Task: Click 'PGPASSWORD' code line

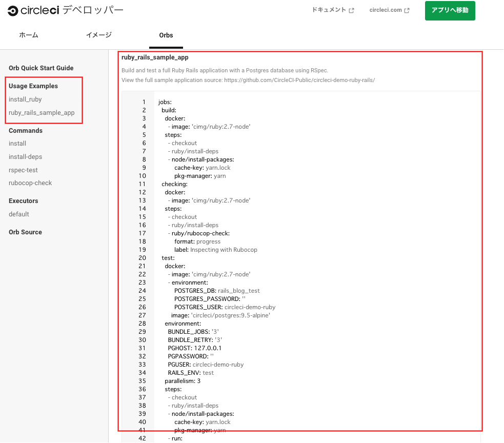Action: (x=191, y=356)
